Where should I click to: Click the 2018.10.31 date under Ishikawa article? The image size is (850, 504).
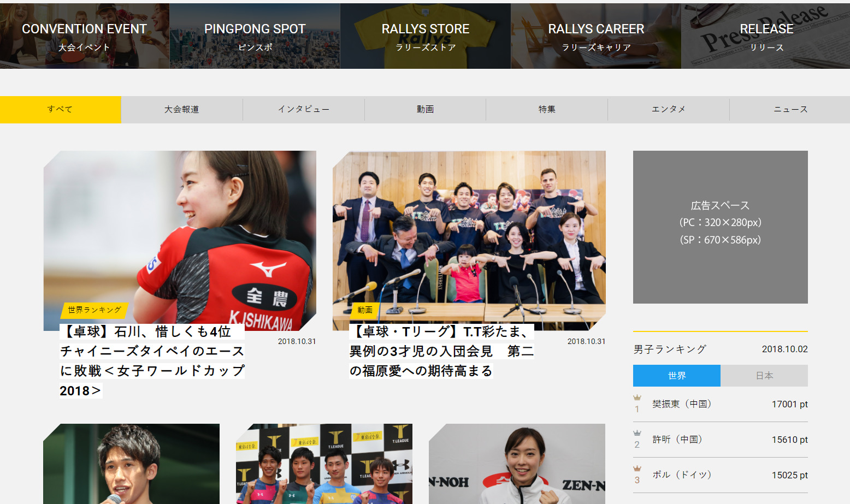click(x=297, y=341)
